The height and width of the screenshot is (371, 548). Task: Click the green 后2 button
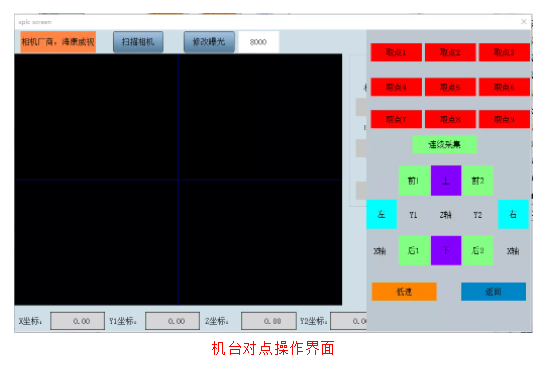pos(478,250)
